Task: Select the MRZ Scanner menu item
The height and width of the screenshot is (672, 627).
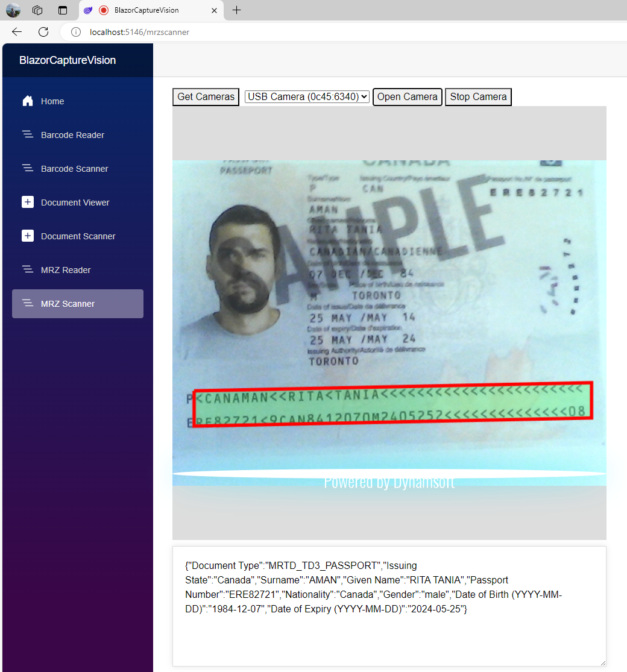Action: [x=78, y=304]
